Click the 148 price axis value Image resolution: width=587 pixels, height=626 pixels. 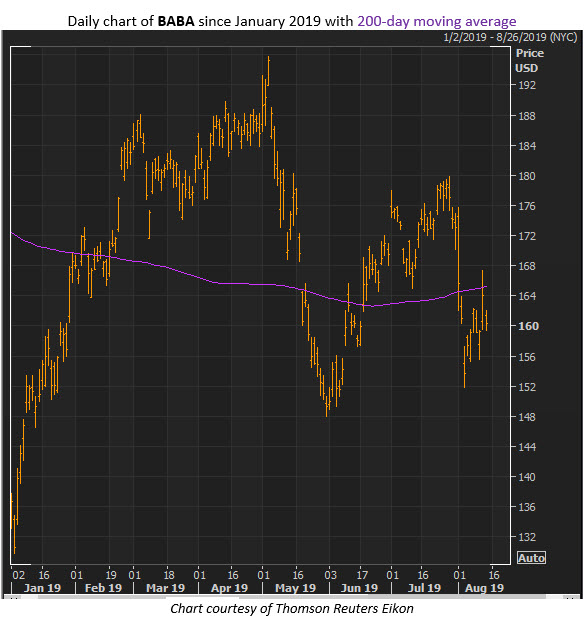[x=527, y=416]
